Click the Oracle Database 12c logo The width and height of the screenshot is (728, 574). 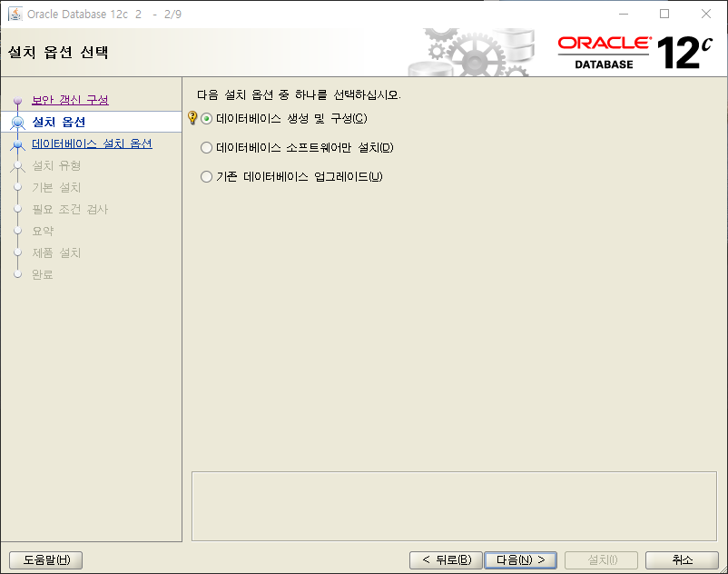635,53
